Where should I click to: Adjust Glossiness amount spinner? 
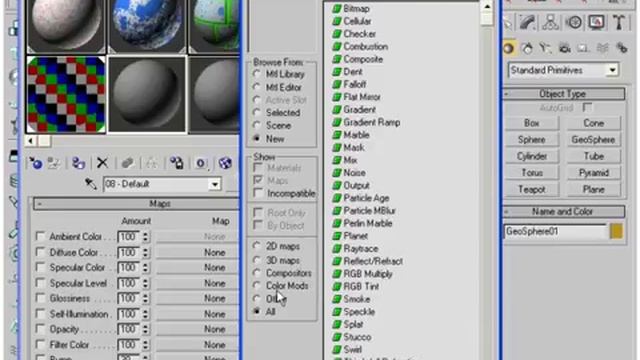[x=146, y=298]
